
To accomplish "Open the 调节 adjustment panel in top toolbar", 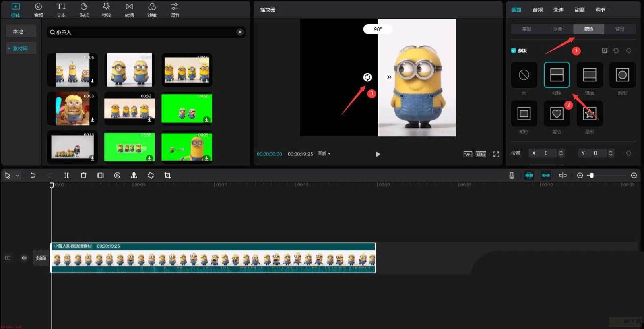I will [x=175, y=10].
